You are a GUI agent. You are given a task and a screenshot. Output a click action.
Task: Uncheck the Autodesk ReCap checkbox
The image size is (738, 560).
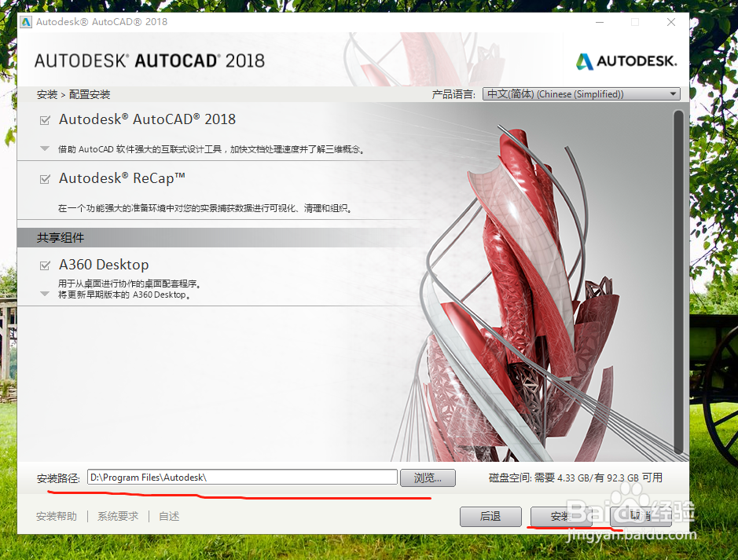point(45,179)
